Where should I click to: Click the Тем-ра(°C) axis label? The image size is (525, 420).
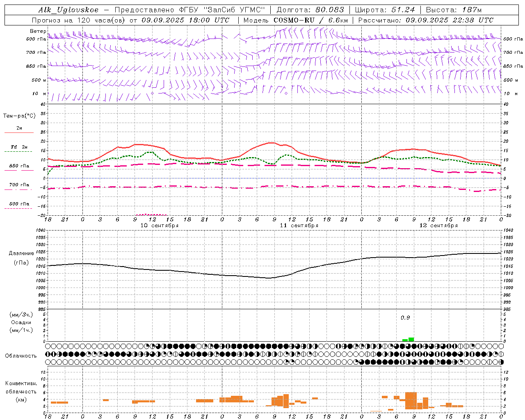point(19,116)
